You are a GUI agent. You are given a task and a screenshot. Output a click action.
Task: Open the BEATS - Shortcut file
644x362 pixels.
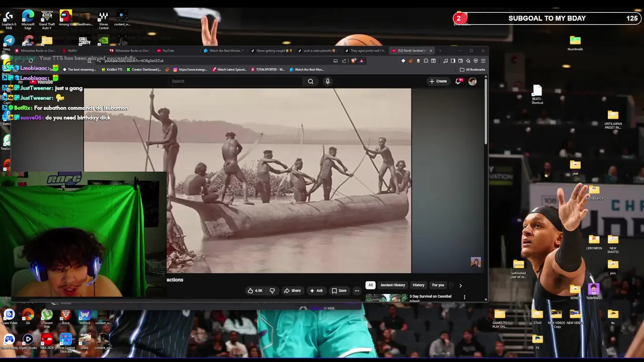[537, 95]
